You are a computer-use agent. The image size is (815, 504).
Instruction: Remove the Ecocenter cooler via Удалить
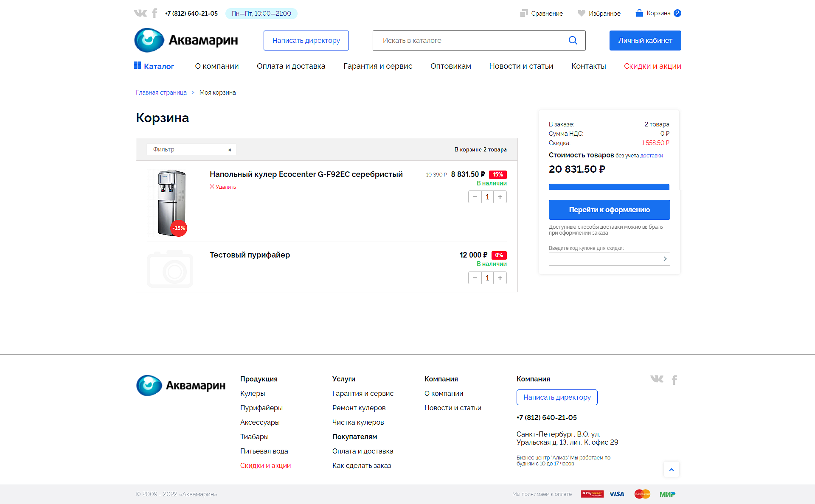223,187
